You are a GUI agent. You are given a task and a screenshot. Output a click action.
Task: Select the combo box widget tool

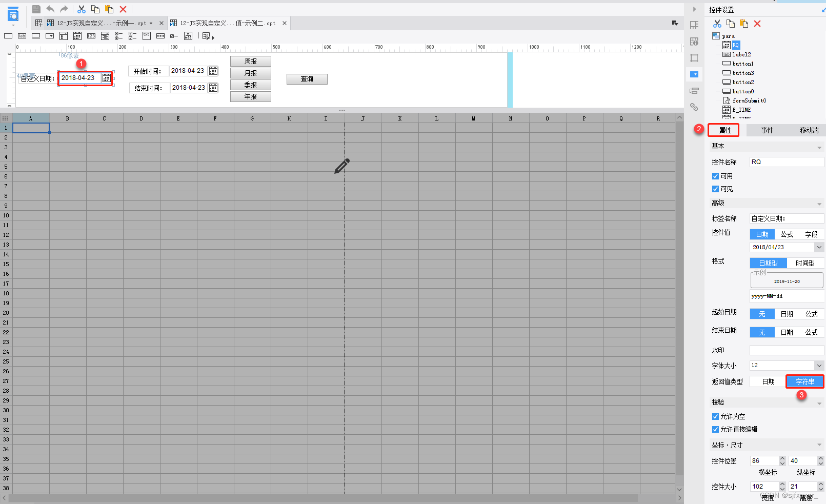50,36
